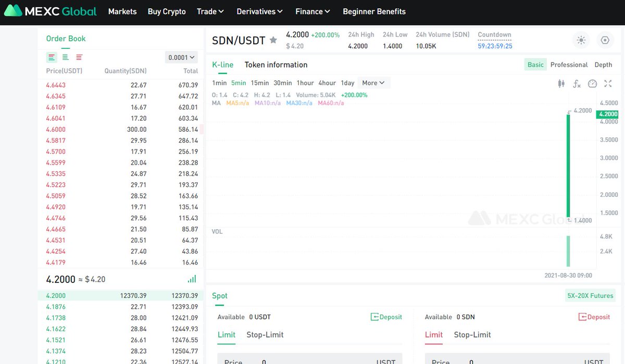Select 1min chart interval

tap(219, 83)
